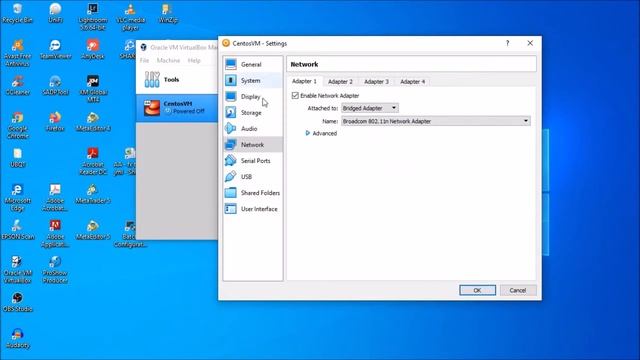The image size is (640, 360).
Task: Toggle the Enable Network Adapter checkbox
Action: pos(295,96)
